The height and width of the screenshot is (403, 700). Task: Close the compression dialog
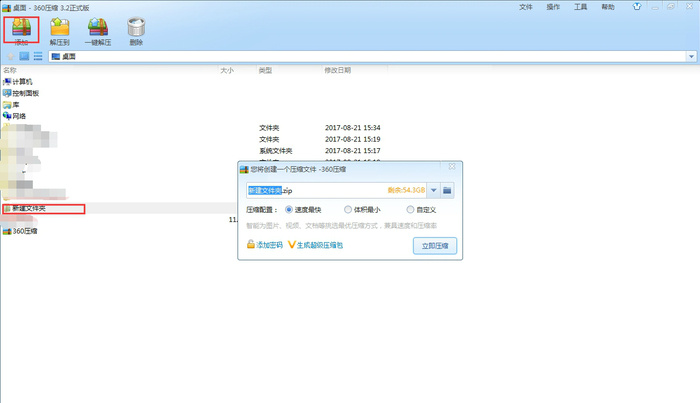coord(452,166)
